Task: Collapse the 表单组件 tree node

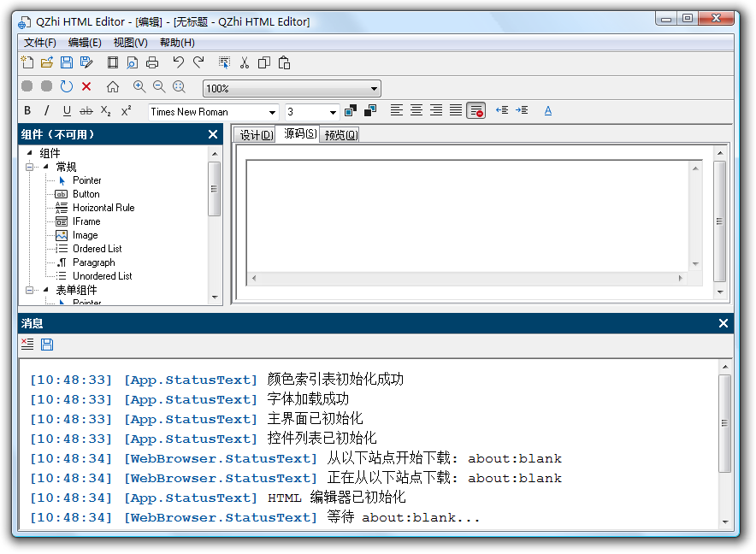Action: click(x=29, y=291)
